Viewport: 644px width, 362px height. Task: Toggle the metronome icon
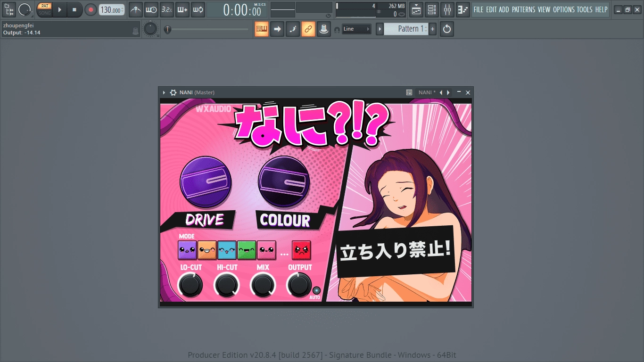136,9
